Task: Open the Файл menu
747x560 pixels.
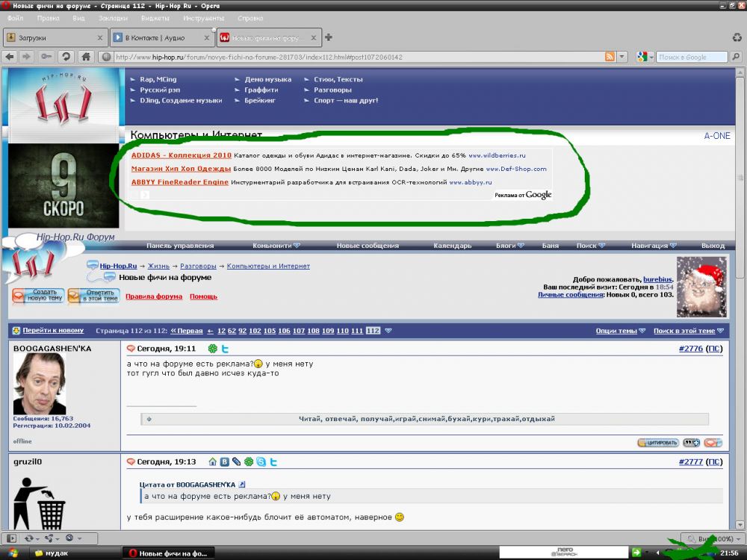Action: (15, 18)
